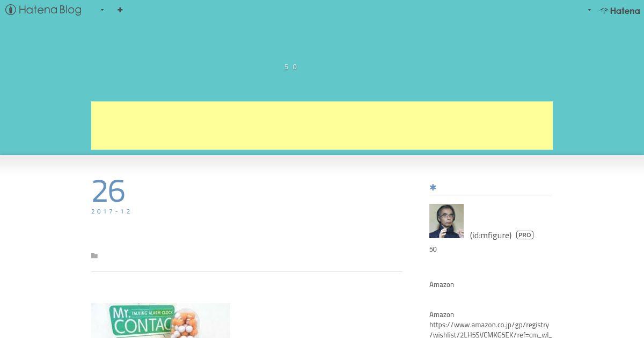Image resolution: width=644 pixels, height=338 pixels.
Task: Open the Mr. Contac product image
Action: [160, 320]
